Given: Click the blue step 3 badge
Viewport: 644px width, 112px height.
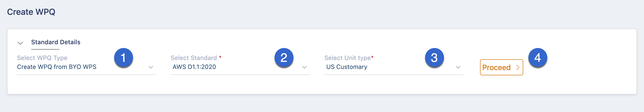Looking at the screenshot, I should pos(434,58).
